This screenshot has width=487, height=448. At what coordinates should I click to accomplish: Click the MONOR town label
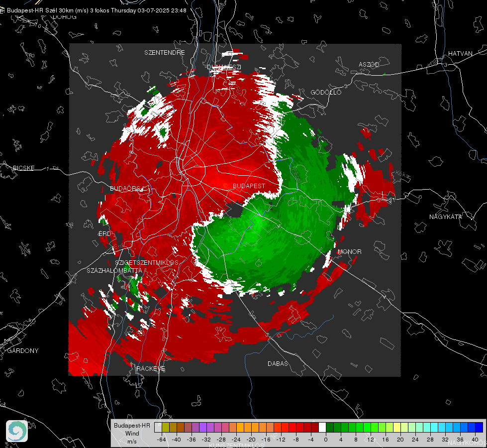350,251
